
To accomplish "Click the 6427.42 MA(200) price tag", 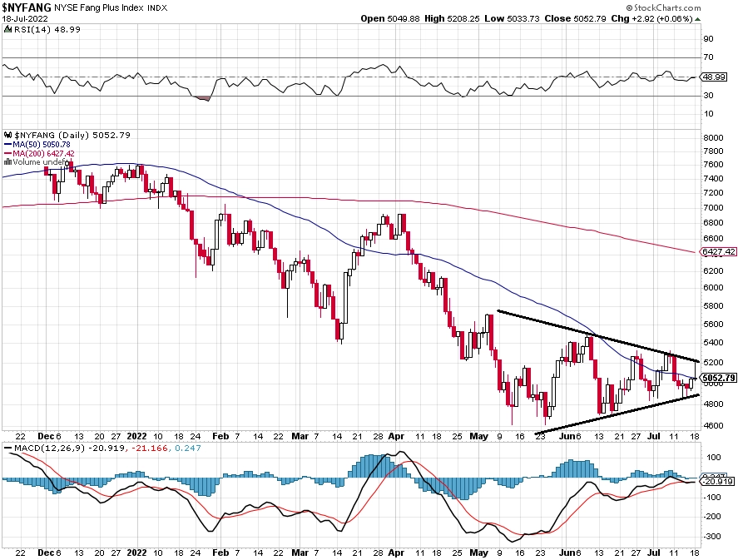I will coord(718,252).
